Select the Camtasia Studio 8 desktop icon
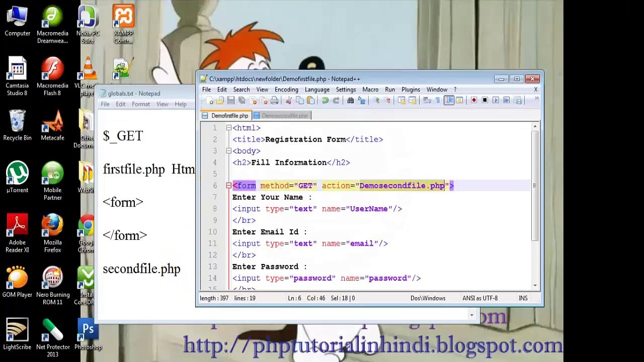The image size is (644, 362). [x=17, y=76]
